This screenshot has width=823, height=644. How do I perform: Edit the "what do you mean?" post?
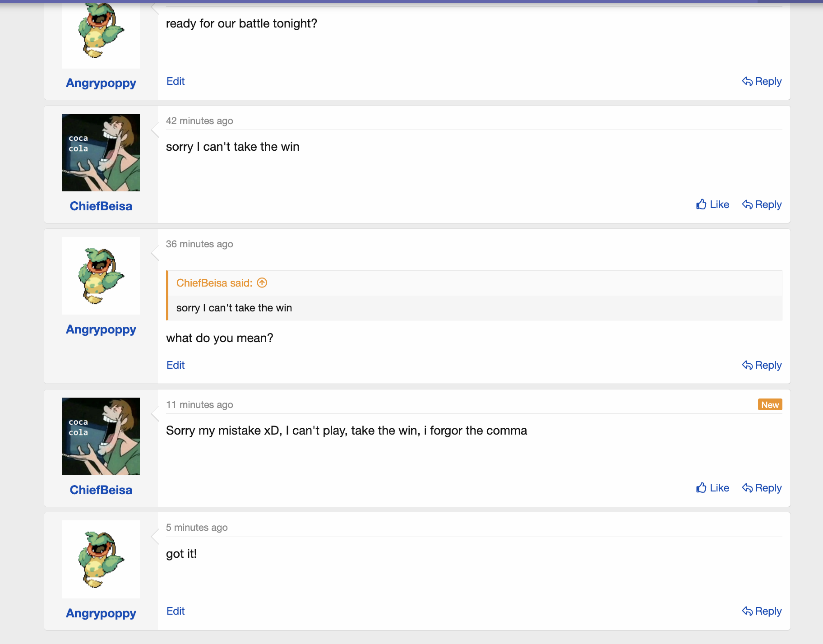[x=176, y=365]
